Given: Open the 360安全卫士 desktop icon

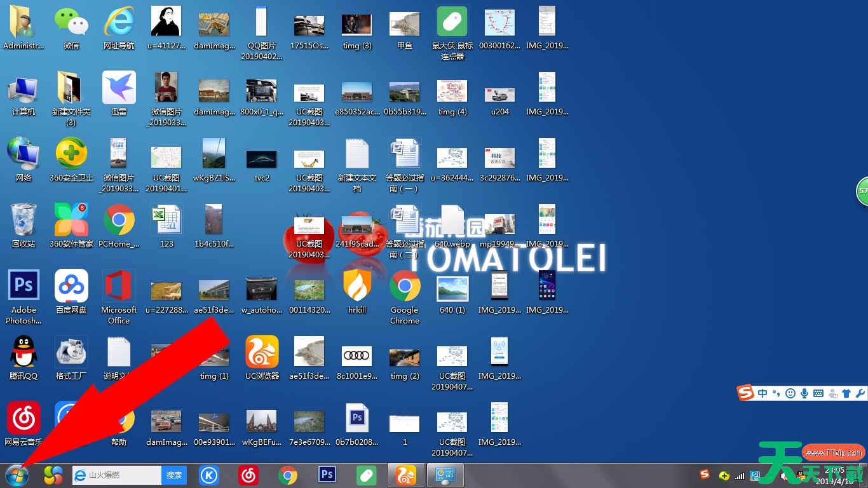Looking at the screenshot, I should 71,154.
